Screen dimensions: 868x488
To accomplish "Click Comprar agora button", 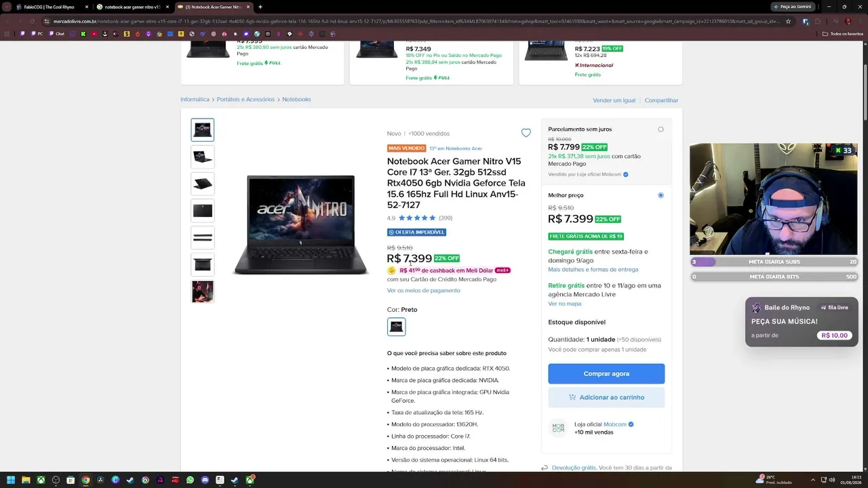I will (x=606, y=373).
